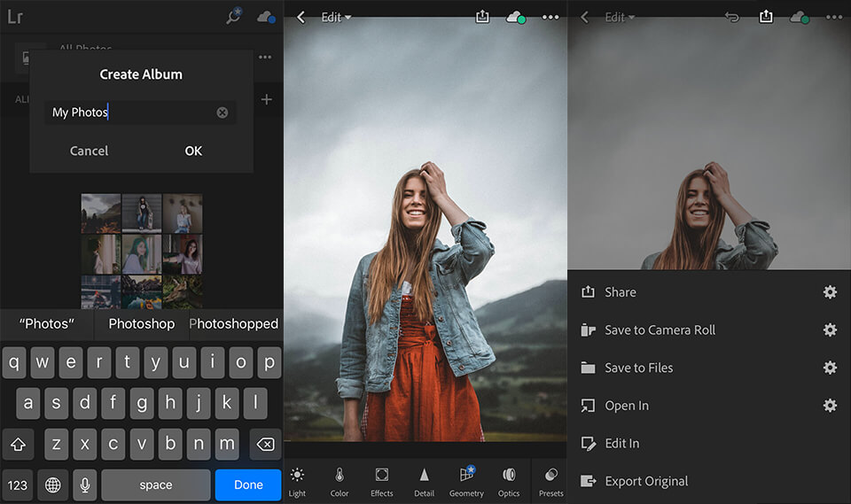
Task: Open the Effects tool
Action: point(382,481)
